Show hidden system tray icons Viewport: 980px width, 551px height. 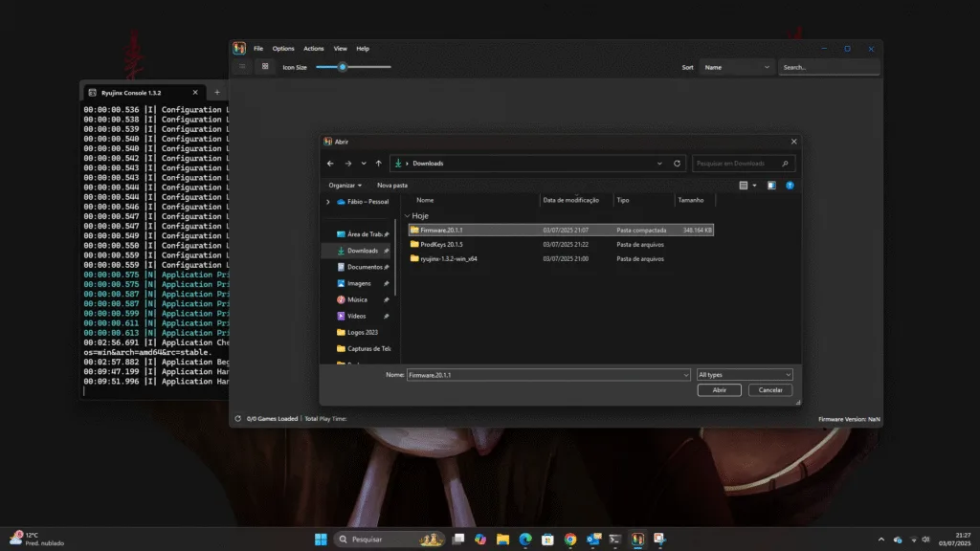pos(881,540)
